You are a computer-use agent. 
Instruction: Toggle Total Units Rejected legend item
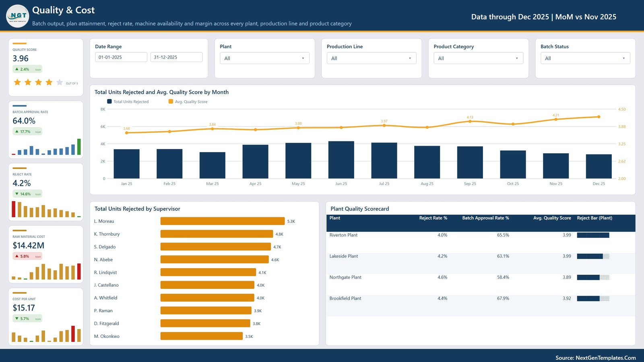[x=128, y=102]
